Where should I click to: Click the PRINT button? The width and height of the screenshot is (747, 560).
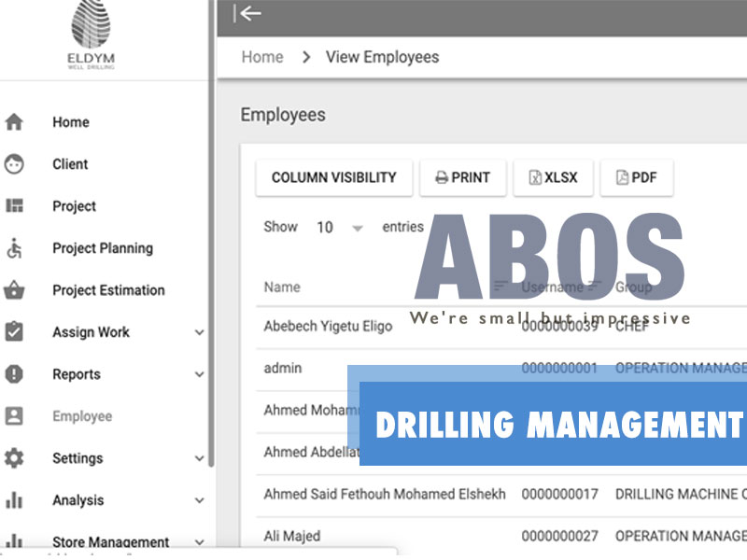click(x=462, y=177)
